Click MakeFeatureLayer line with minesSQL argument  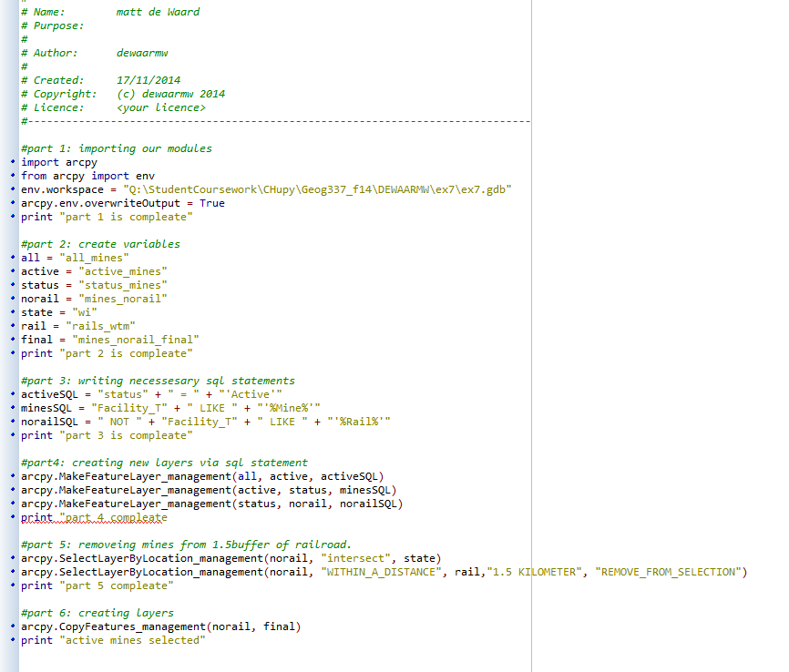(x=209, y=490)
